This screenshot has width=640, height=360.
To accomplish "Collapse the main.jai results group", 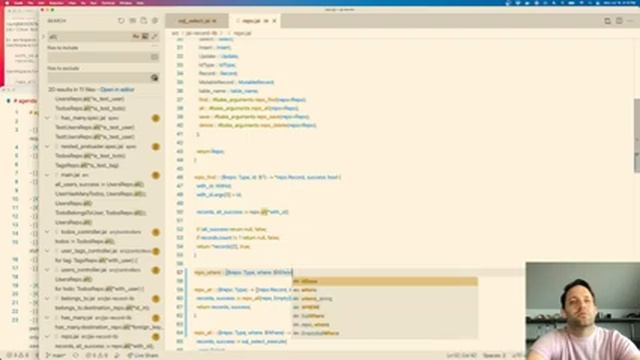I will [47, 175].
